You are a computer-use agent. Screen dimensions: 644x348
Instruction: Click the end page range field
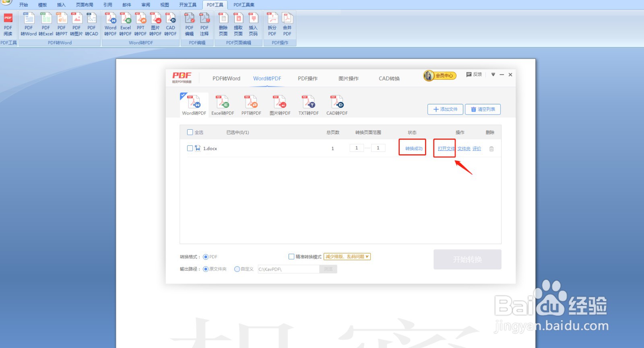pos(378,148)
